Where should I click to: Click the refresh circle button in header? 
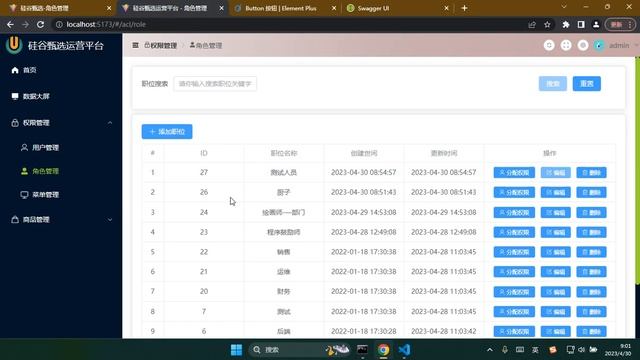tap(549, 45)
